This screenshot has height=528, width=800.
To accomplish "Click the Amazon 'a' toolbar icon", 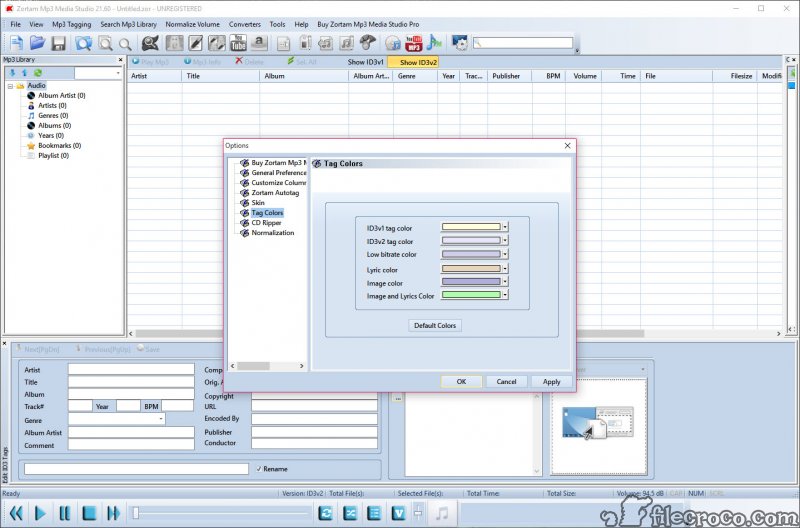I will click(259, 43).
